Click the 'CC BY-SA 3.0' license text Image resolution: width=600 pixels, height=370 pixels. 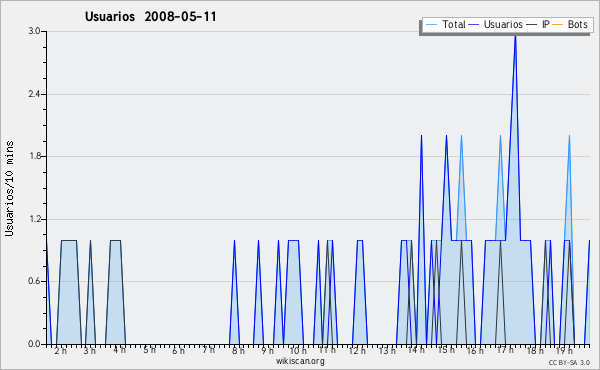569,363
